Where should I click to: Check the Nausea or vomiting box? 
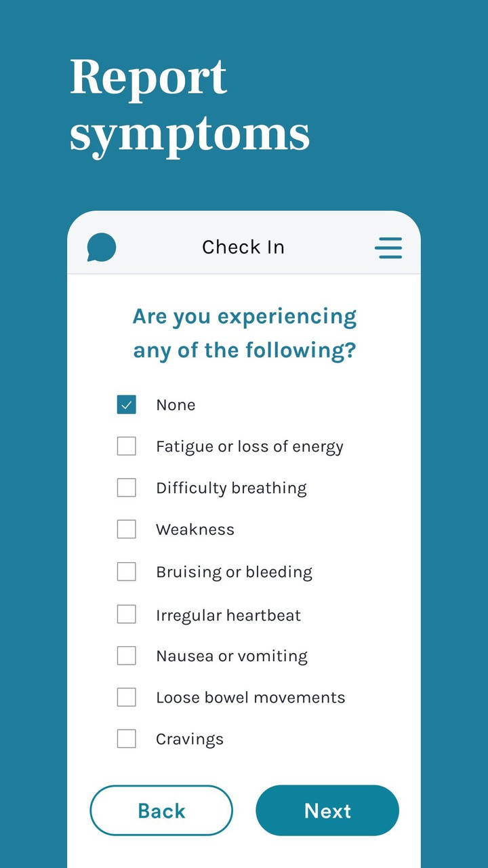click(x=127, y=656)
